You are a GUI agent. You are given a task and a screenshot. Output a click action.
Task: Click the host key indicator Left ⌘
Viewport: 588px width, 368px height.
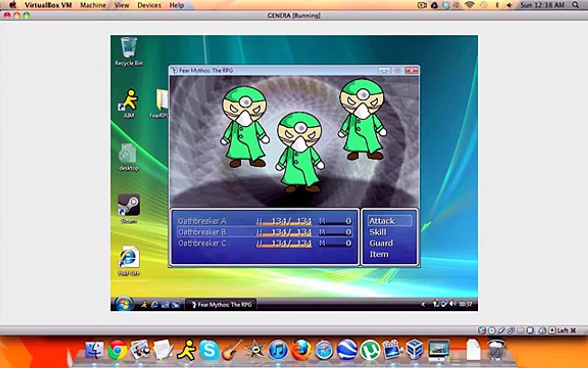(567, 331)
